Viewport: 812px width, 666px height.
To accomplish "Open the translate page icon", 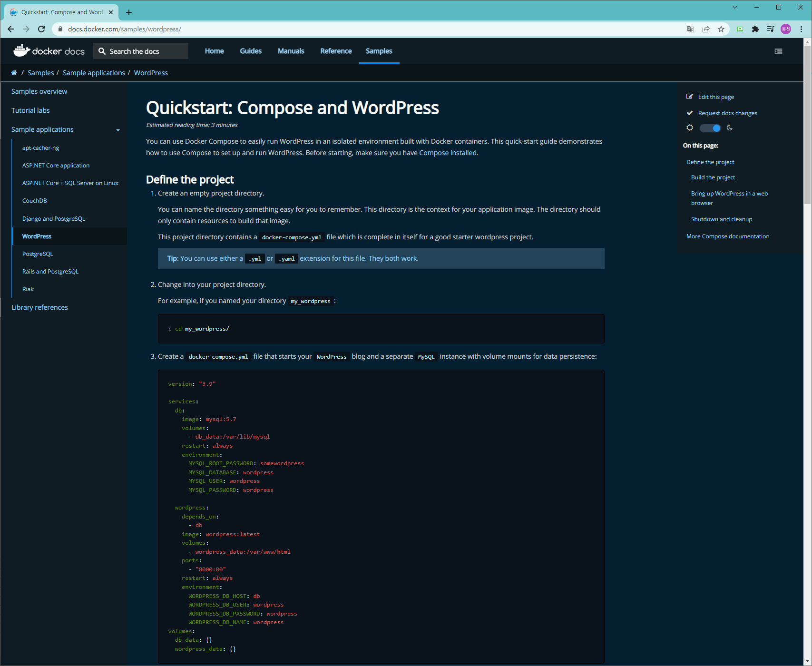I will point(691,29).
